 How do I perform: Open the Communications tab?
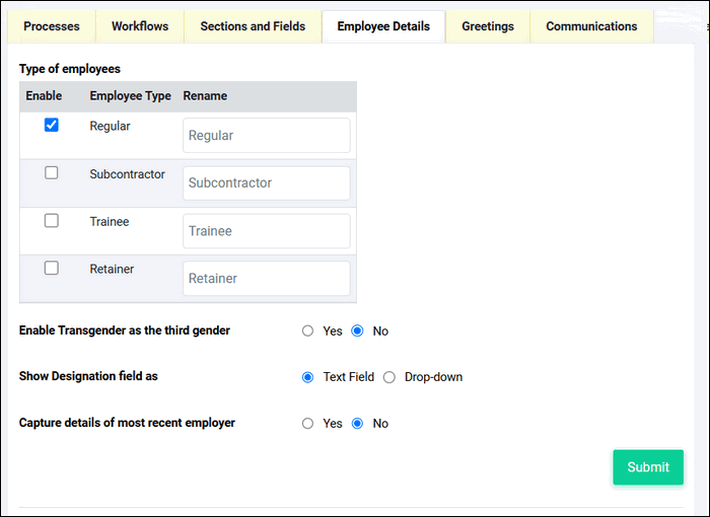[591, 26]
